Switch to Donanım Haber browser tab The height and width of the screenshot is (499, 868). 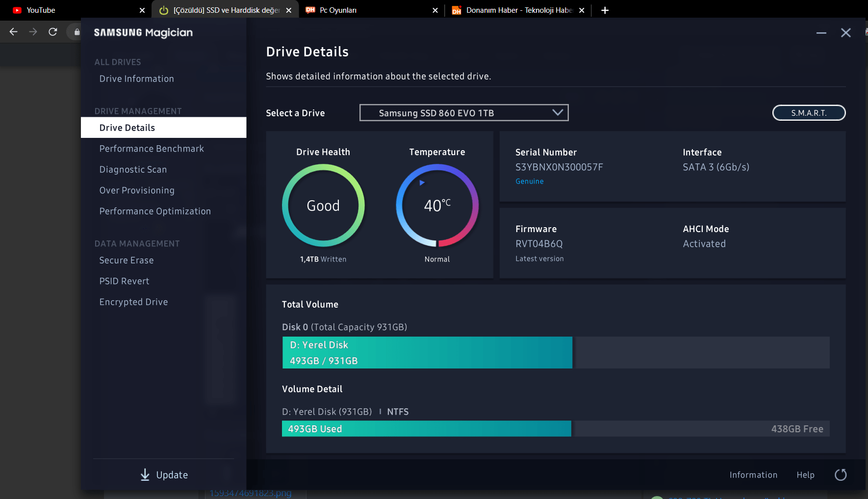518,10
